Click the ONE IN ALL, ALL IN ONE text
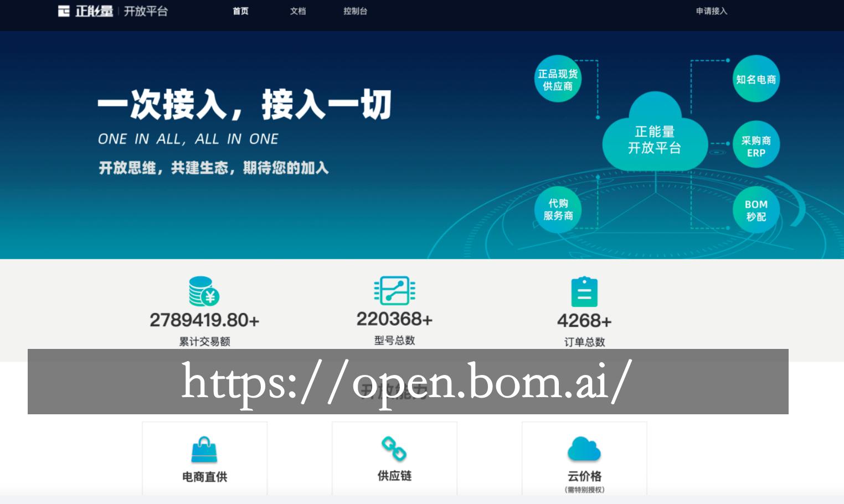Viewport: 844px width, 504px height. [x=188, y=139]
